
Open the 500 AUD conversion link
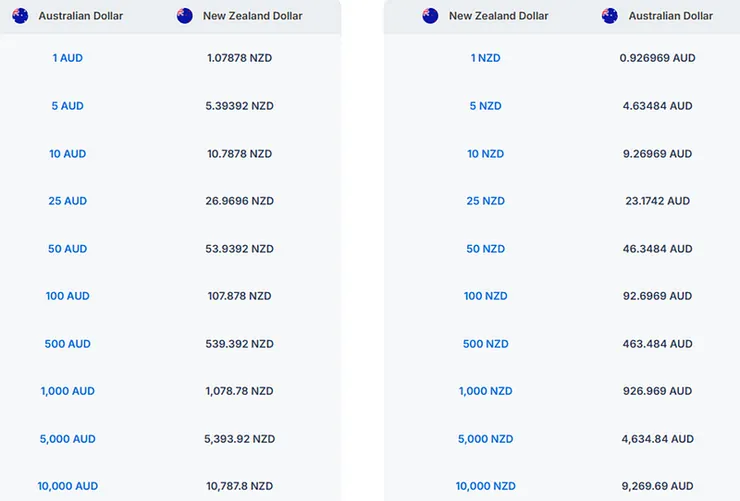(x=68, y=344)
